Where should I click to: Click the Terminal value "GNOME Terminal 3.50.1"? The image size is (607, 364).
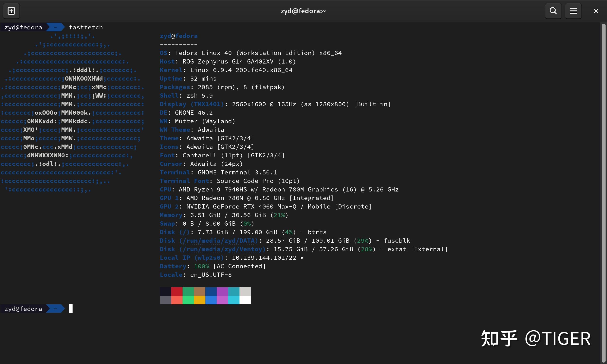point(238,173)
